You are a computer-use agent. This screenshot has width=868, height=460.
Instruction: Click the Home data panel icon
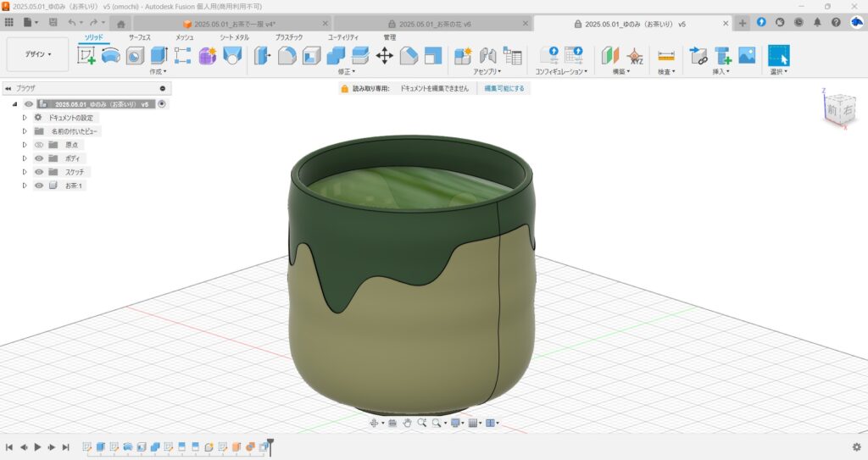click(121, 23)
